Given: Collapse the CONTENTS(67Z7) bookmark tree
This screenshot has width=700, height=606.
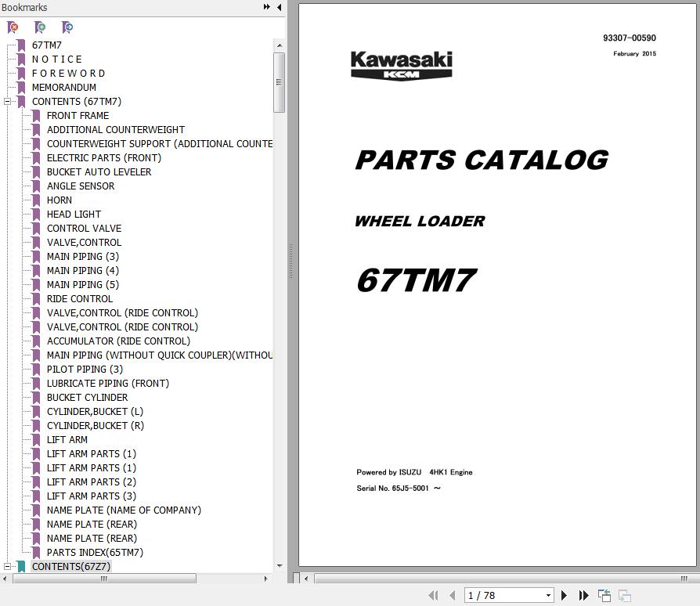Looking at the screenshot, I should click(x=7, y=567).
